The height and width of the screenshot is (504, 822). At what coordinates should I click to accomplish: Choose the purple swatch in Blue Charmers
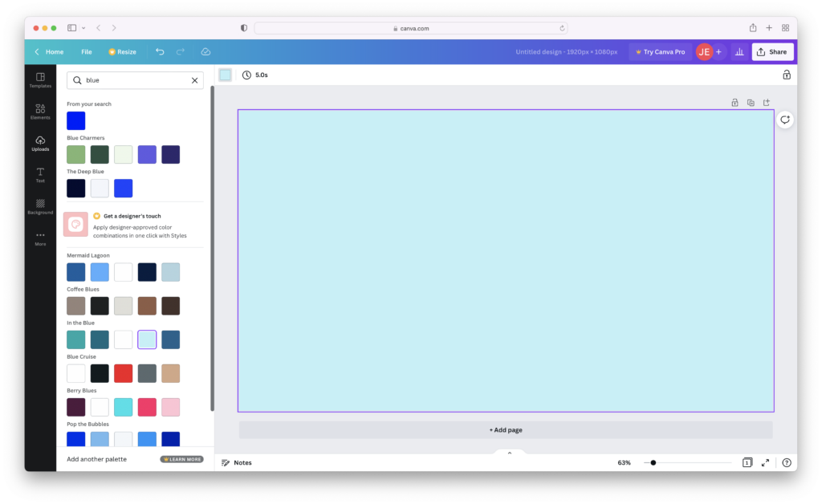pos(147,155)
